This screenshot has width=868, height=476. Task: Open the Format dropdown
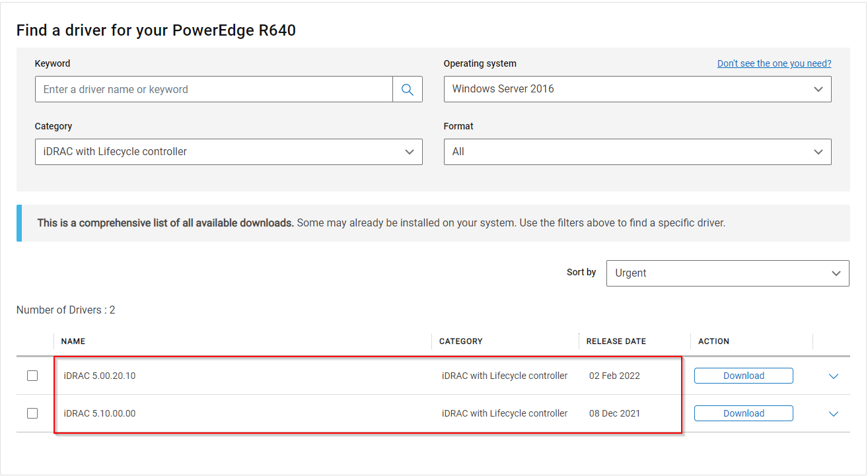click(x=637, y=152)
